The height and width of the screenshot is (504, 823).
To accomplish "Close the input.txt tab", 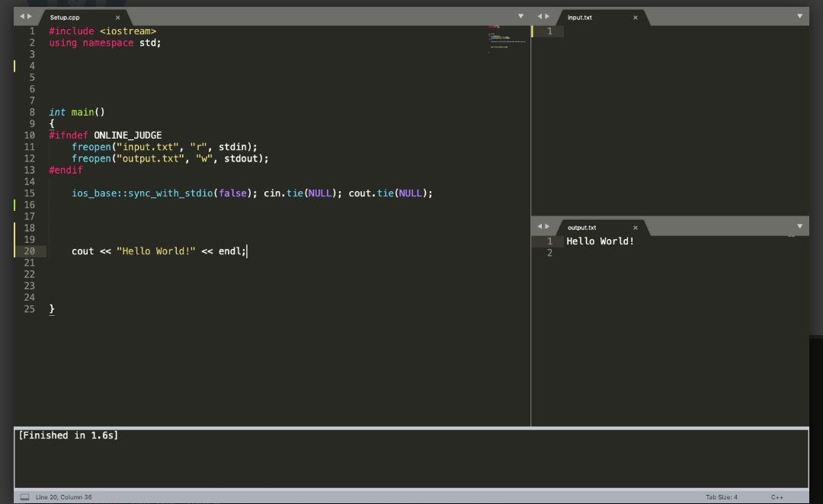I will 635,18.
